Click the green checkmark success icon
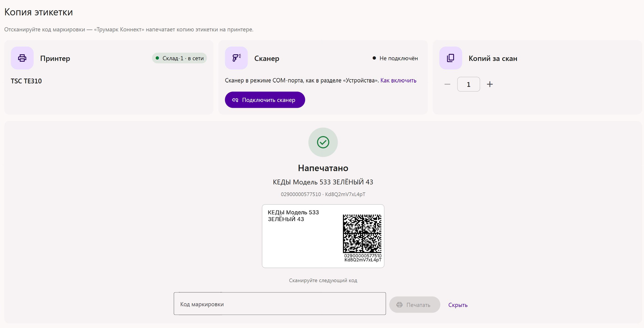This screenshot has height=328, width=644. [323, 142]
